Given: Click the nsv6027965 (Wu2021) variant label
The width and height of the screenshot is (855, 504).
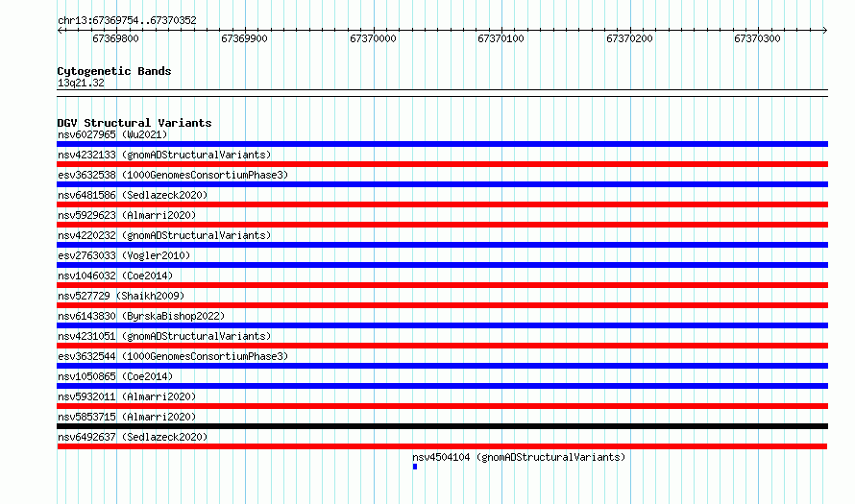Looking at the screenshot, I should tap(112, 134).
